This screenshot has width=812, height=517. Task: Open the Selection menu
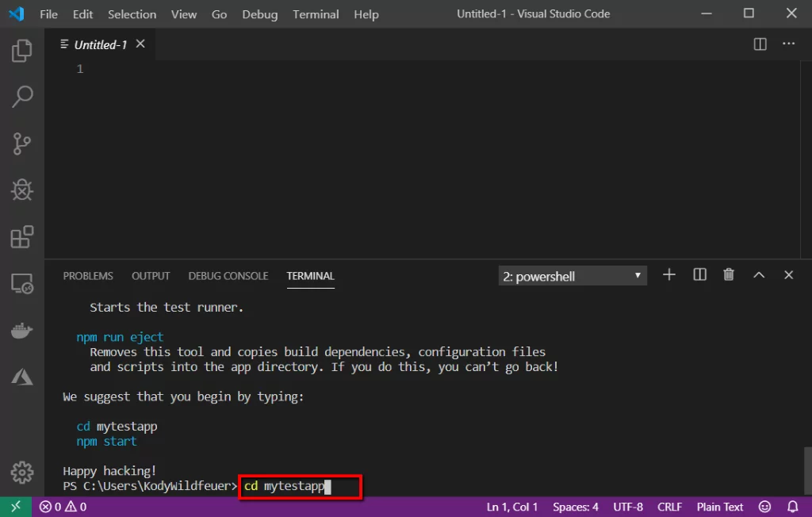click(x=132, y=14)
